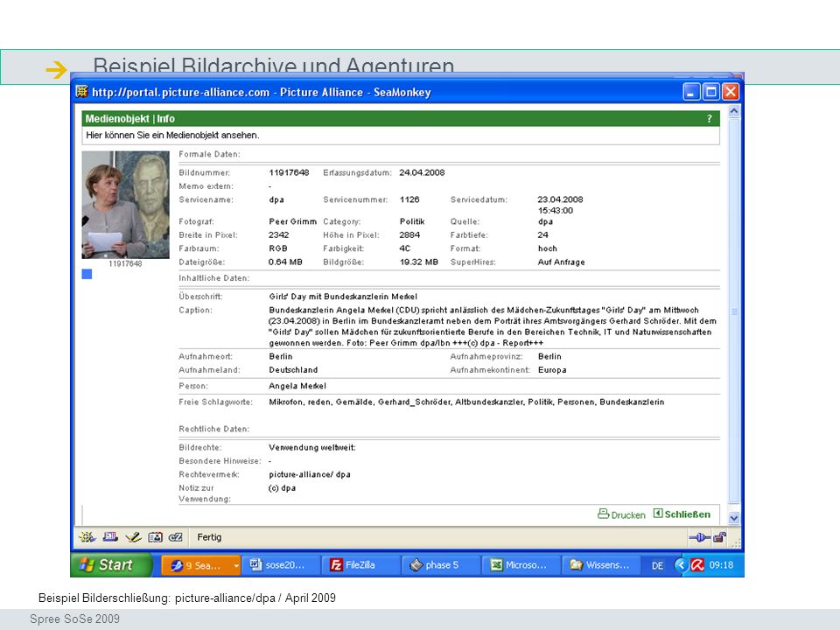Screen dimensions: 840x630
Task: Open SeaMonkey Composer pen icon
Action: coord(133,536)
